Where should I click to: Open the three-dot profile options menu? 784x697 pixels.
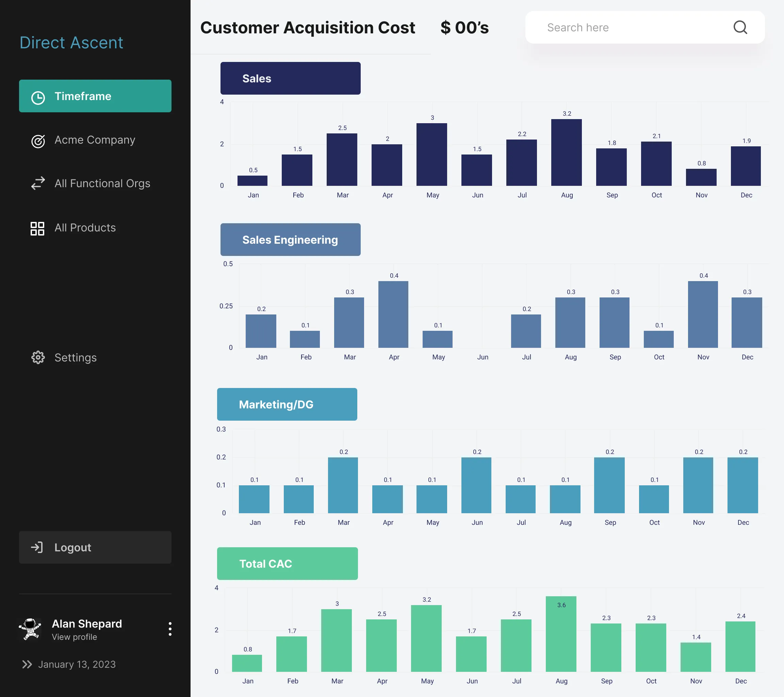coord(170,629)
